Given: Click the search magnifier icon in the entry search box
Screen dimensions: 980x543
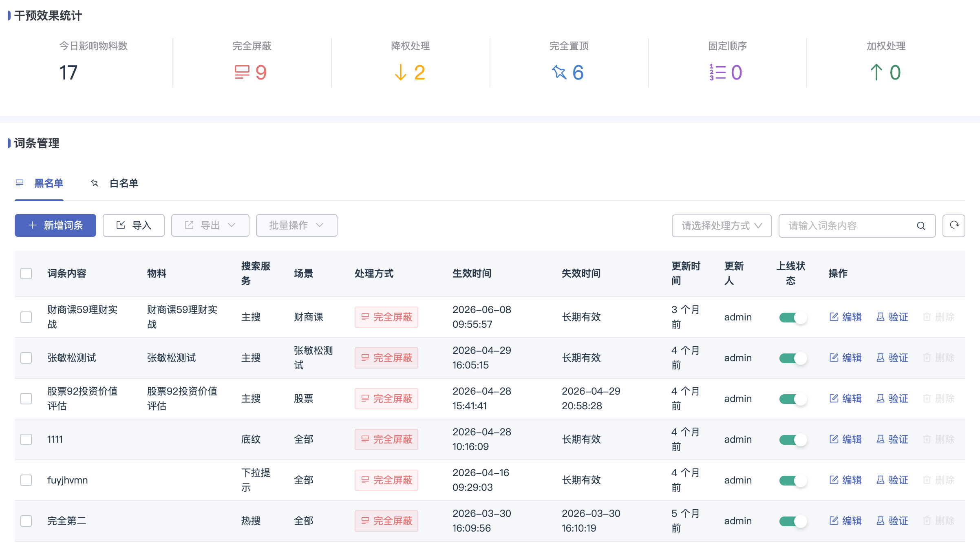Looking at the screenshot, I should [x=921, y=226].
